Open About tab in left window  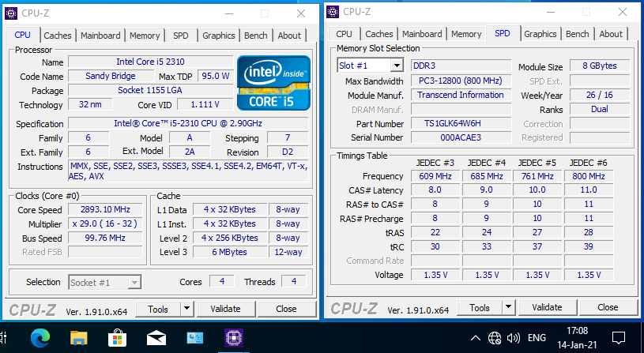click(289, 36)
